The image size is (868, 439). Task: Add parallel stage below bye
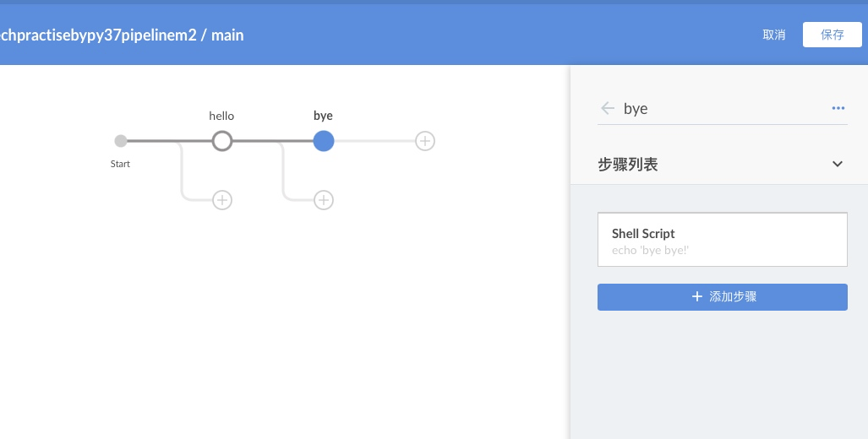click(324, 200)
